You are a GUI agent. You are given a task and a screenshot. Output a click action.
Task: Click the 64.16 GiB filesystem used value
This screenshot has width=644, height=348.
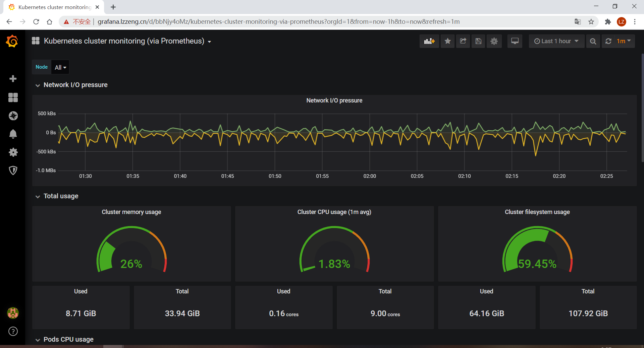[487, 314]
